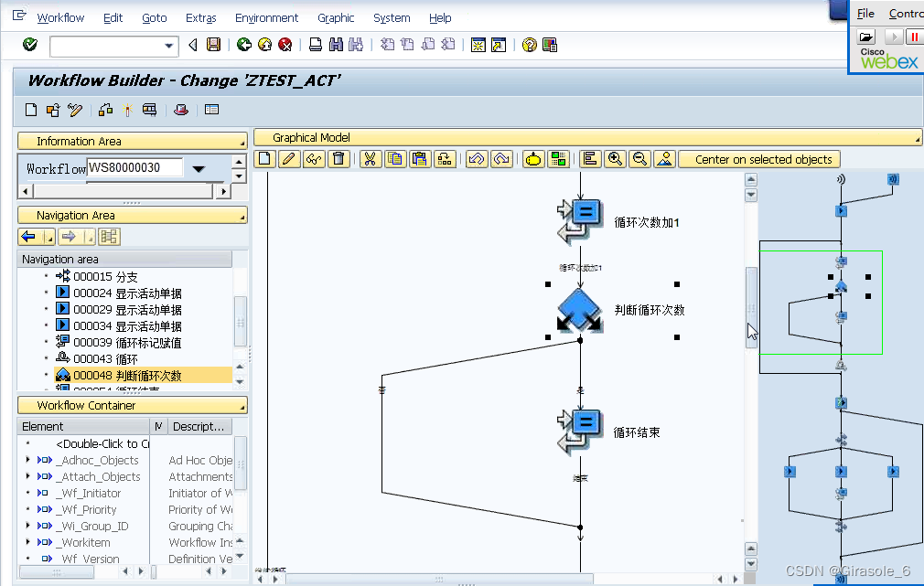Click the Element column header
The image size is (924, 586).
(83, 426)
